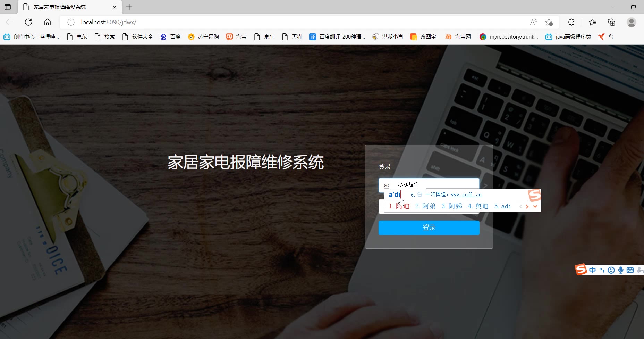Screen dimensions: 644x339
Task: Open the IME soft keyboard
Action: click(x=630, y=270)
